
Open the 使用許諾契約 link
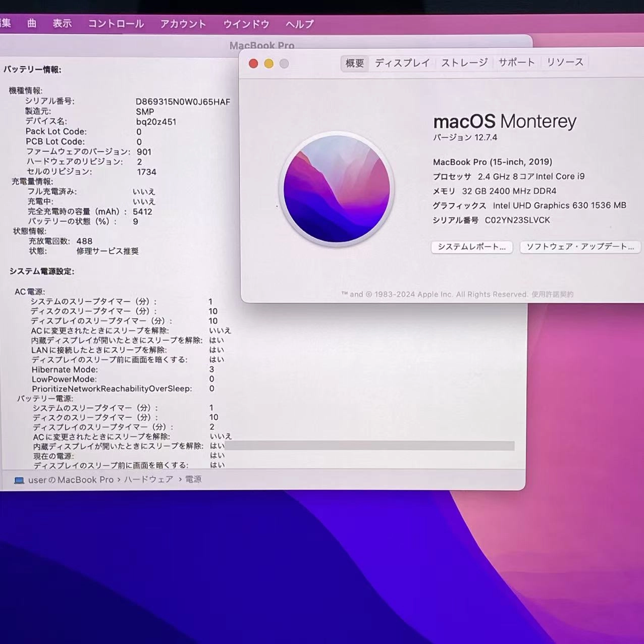[x=552, y=294]
